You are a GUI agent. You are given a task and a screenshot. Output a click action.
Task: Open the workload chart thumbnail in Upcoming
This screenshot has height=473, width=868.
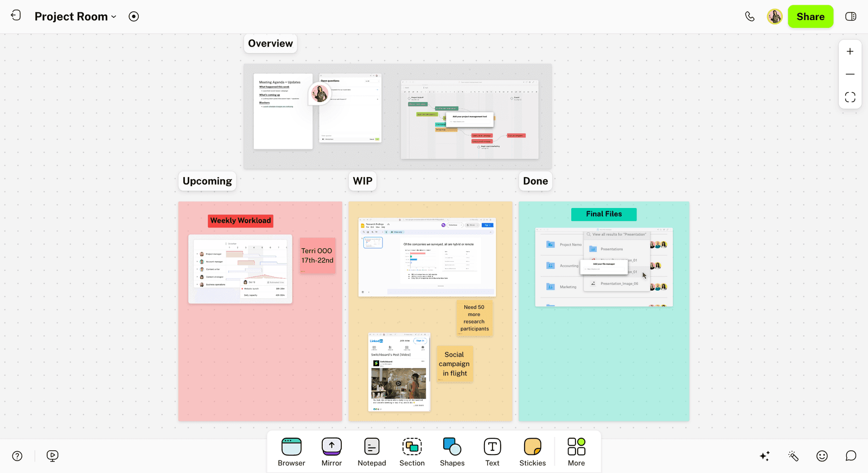pyautogui.click(x=240, y=269)
